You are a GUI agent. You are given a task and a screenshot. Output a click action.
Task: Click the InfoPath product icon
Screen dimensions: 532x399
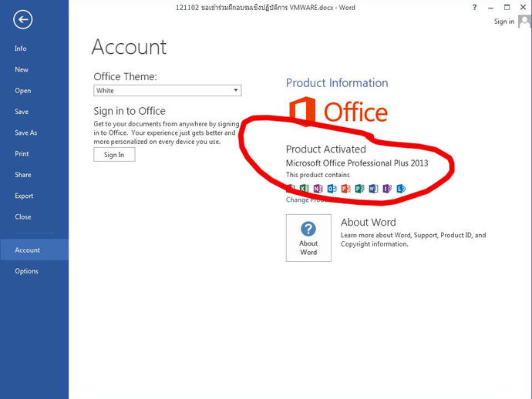coord(387,188)
